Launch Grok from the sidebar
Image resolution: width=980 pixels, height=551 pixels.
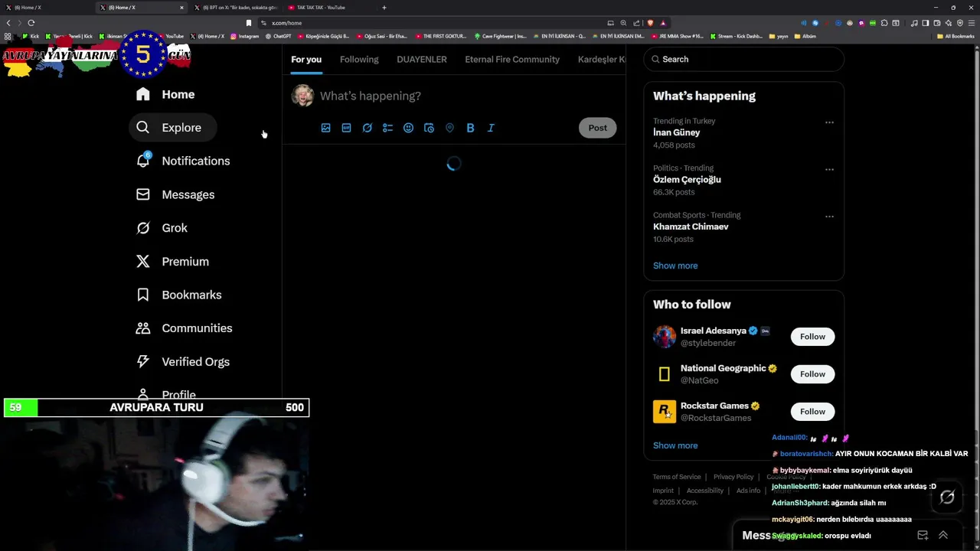(x=162, y=228)
